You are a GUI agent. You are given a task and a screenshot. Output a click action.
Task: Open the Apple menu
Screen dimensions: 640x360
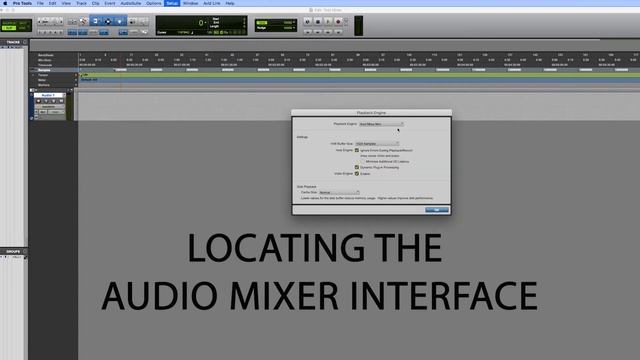coord(5,3)
